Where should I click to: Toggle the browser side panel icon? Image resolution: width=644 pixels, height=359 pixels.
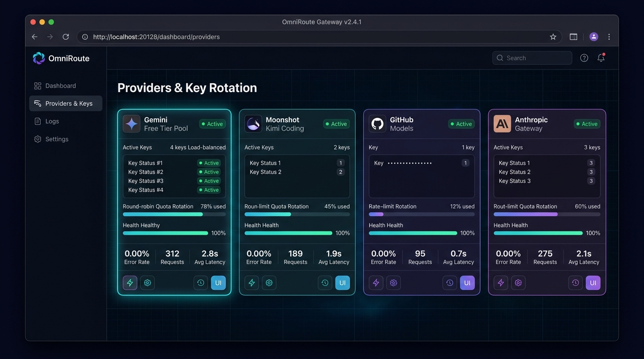(573, 37)
